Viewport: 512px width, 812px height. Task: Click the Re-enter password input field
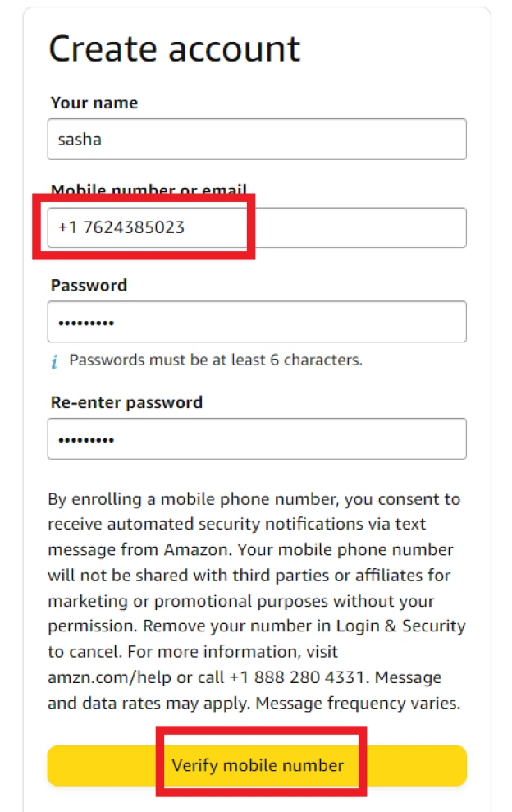(x=257, y=438)
